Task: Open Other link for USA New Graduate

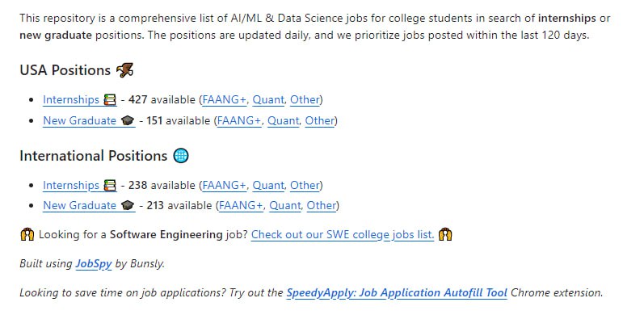Action: 319,120
